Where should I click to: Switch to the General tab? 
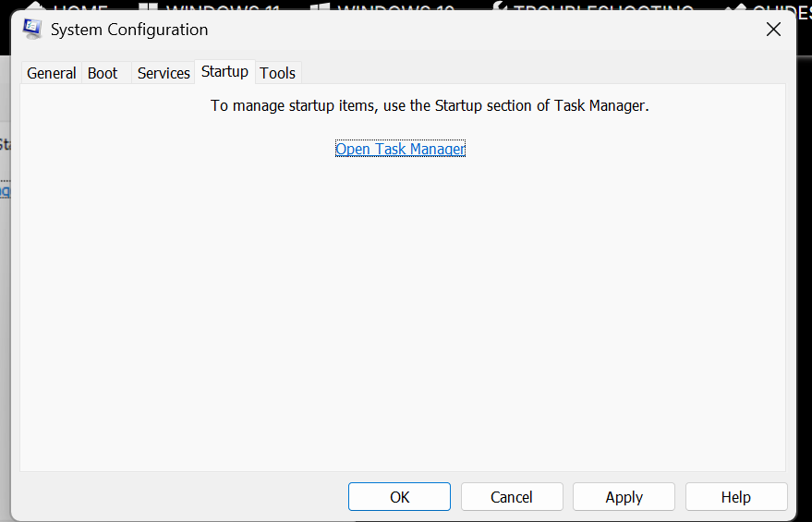[51, 73]
